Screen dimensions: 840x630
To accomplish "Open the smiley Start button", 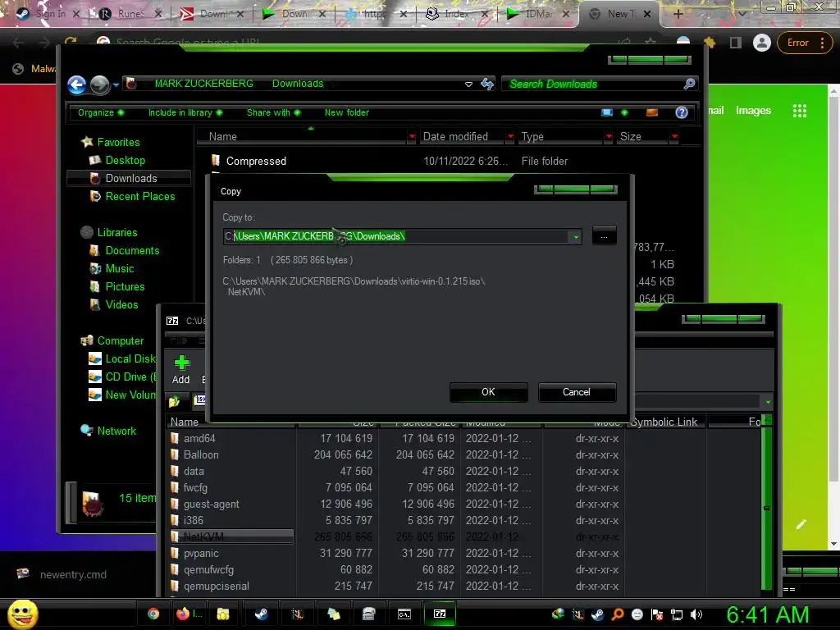I will (22, 614).
